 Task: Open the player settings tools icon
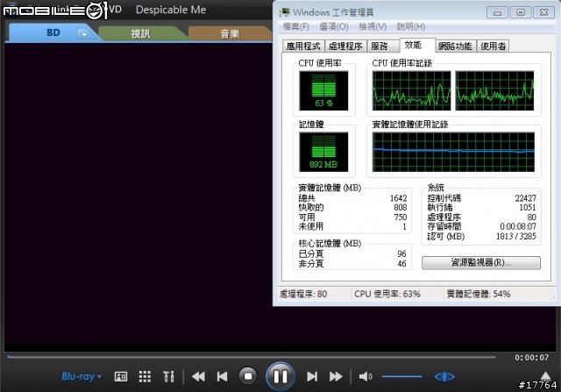168,376
